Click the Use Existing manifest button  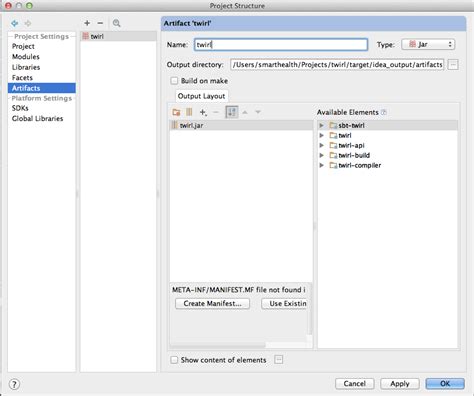coord(284,303)
